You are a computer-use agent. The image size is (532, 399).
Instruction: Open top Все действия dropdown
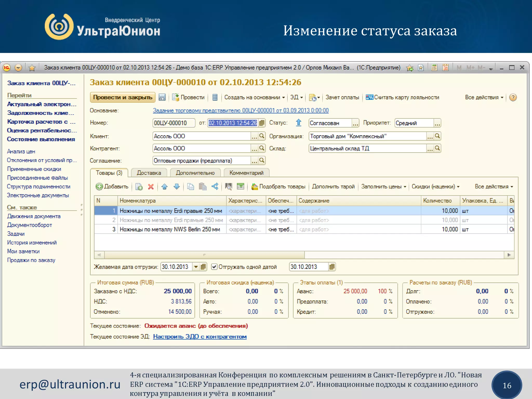[484, 97]
